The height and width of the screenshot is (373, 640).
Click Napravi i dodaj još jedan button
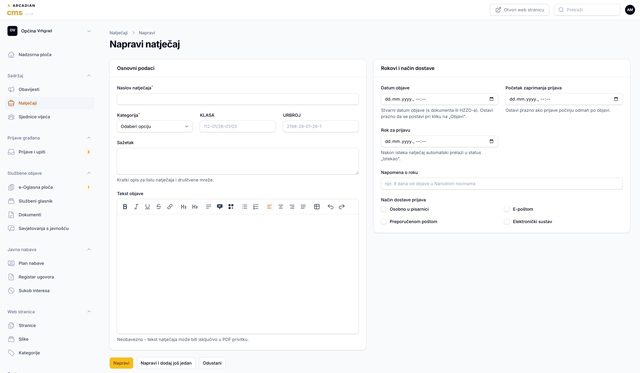[166, 363]
